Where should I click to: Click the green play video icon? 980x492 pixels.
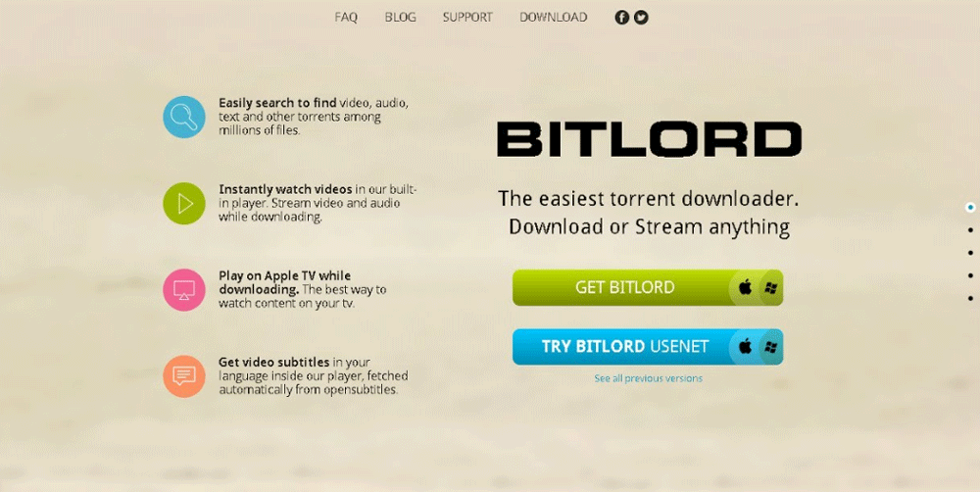(184, 203)
